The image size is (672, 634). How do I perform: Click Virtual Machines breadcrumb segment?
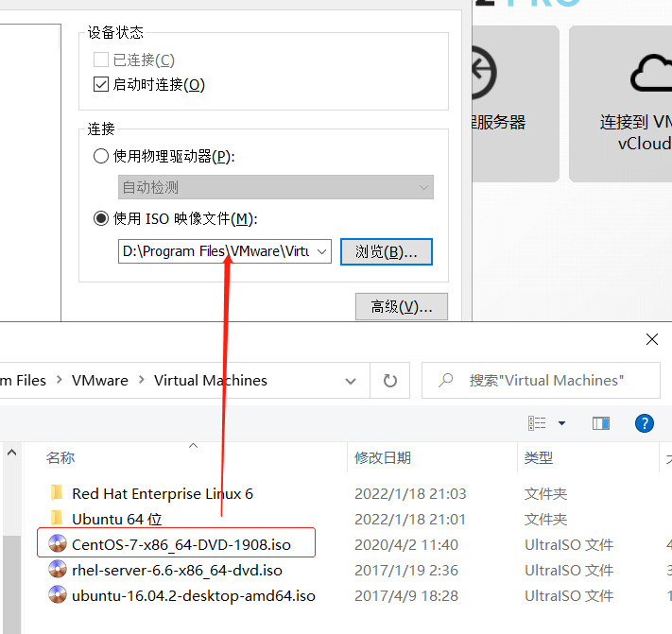(x=211, y=381)
